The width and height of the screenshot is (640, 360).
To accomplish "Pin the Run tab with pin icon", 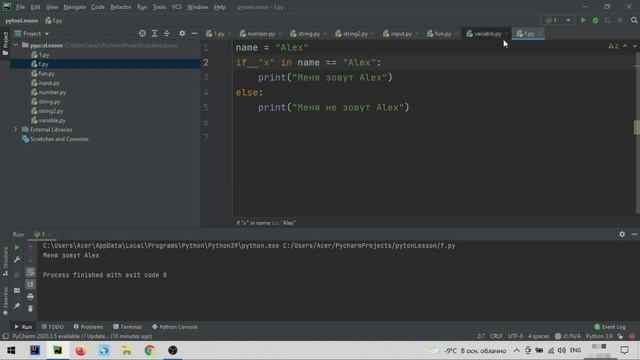I will click(x=17, y=306).
